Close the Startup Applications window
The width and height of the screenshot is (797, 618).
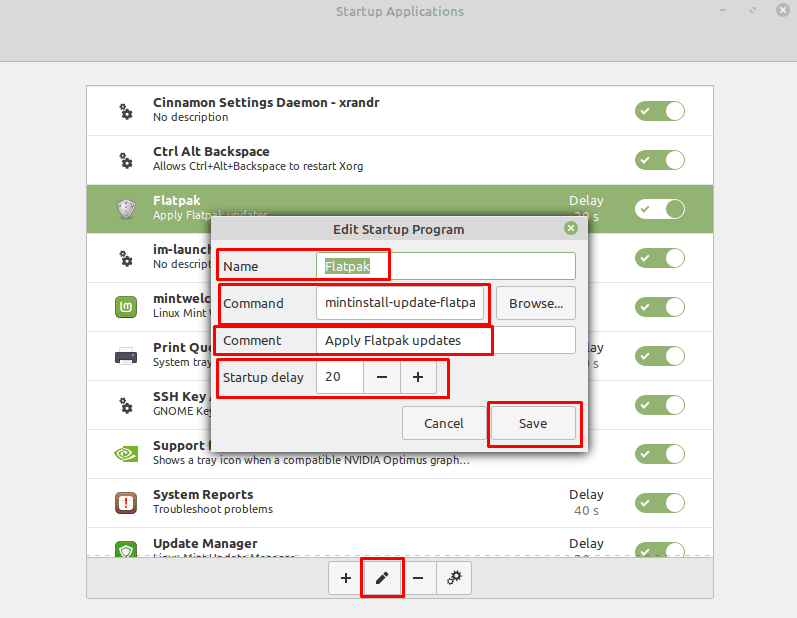pyautogui.click(x=783, y=10)
